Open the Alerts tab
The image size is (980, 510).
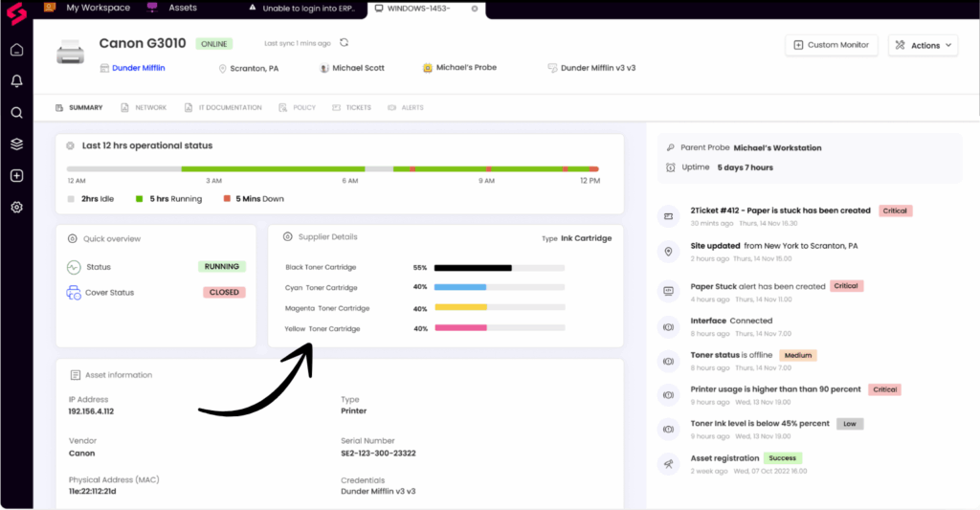406,107
